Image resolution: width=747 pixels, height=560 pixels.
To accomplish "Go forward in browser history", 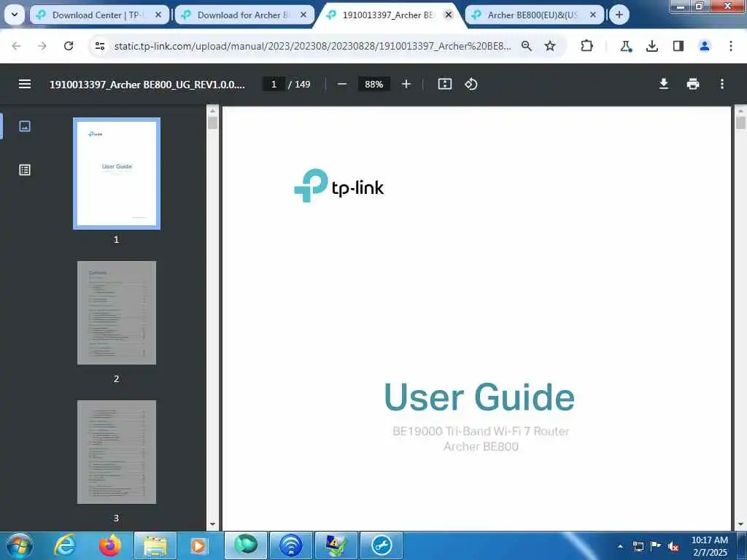I will tap(42, 46).
